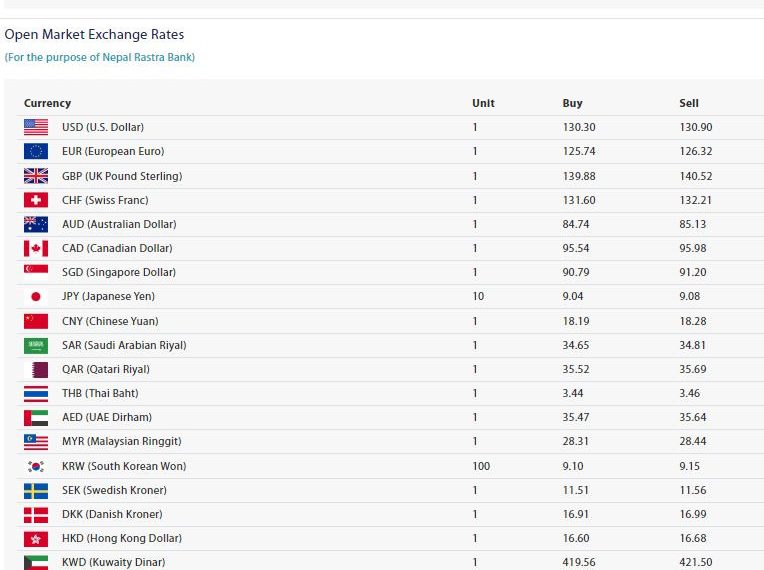Click the Currency column header
The width and height of the screenshot is (764, 570).
click(x=47, y=103)
